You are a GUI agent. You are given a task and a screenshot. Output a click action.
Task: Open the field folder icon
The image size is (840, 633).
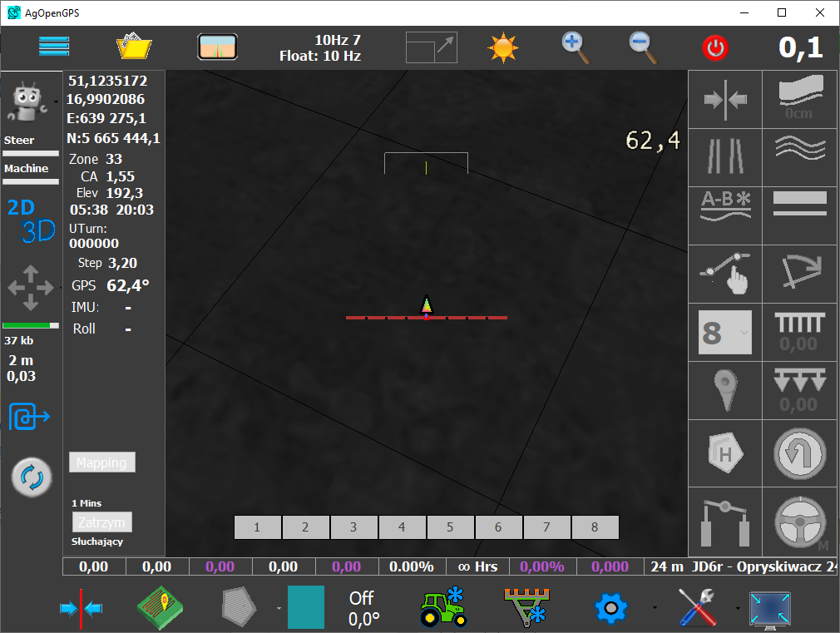133,47
